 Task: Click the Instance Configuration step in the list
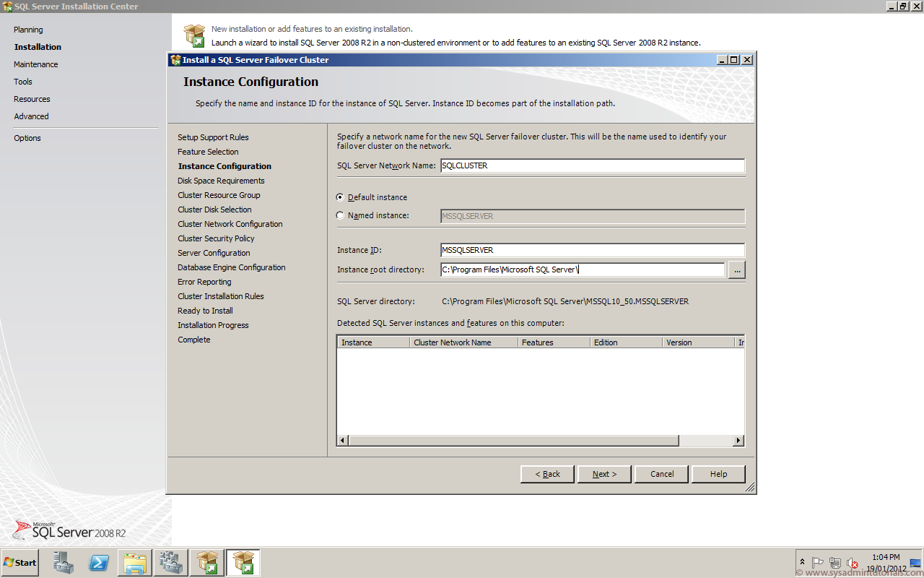click(x=225, y=166)
